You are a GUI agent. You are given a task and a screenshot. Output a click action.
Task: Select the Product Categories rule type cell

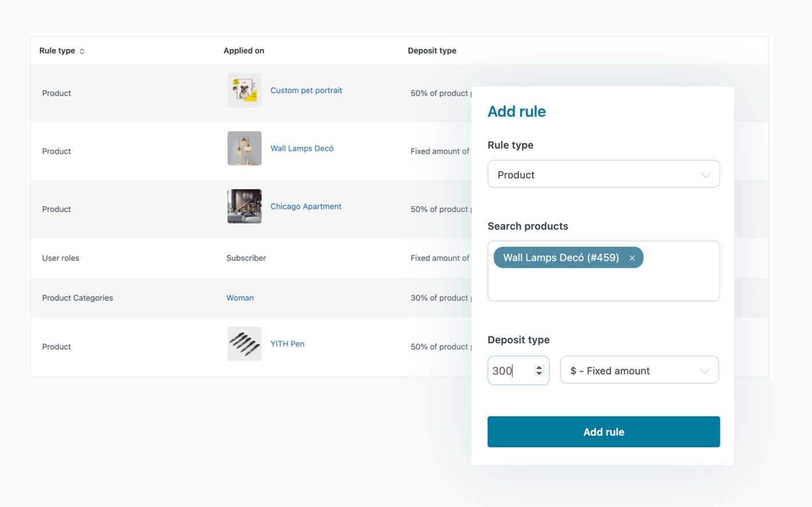77,298
